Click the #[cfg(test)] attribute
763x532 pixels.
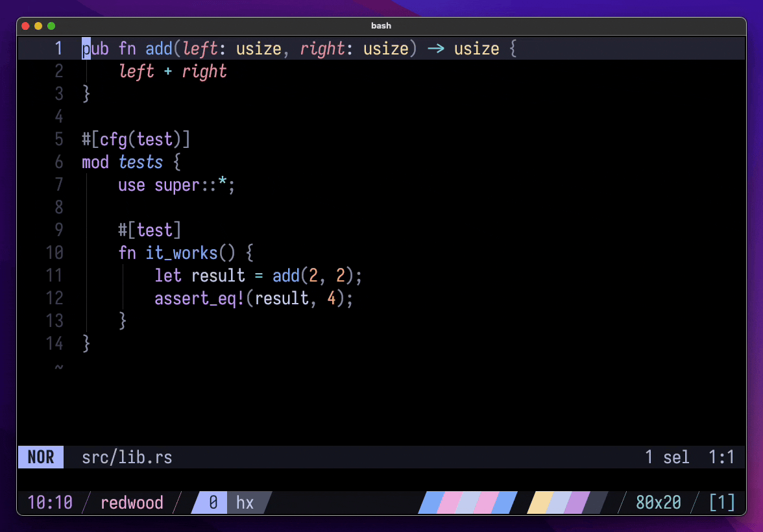136,139
